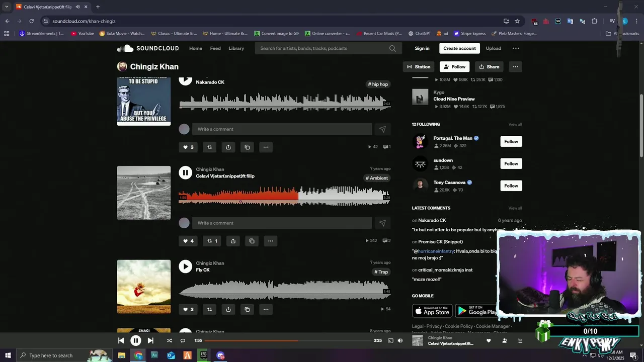
Task: Click Upload in the header
Action: [x=494, y=48]
